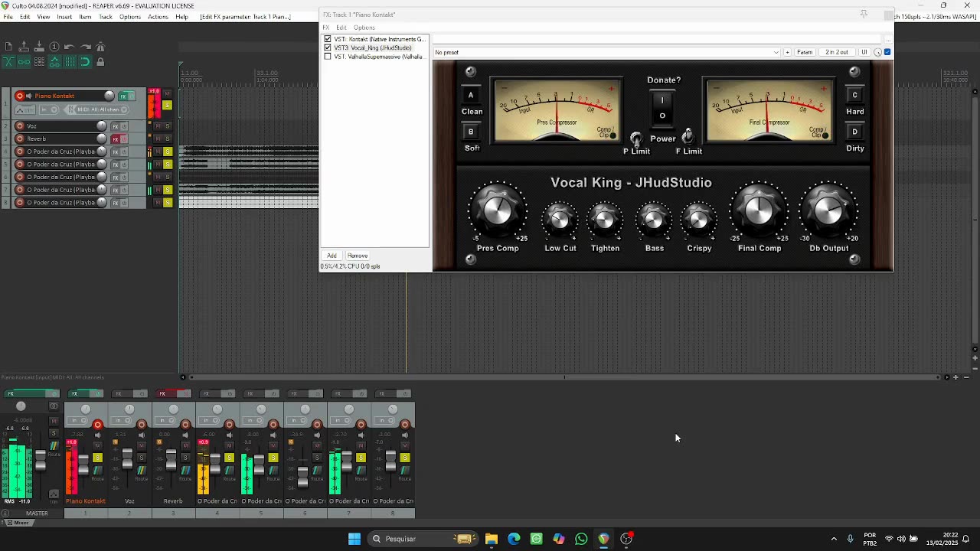Image resolution: width=980 pixels, height=551 pixels.
Task: Enable ValhallaSupermassive plugin checkbox
Action: [x=328, y=57]
